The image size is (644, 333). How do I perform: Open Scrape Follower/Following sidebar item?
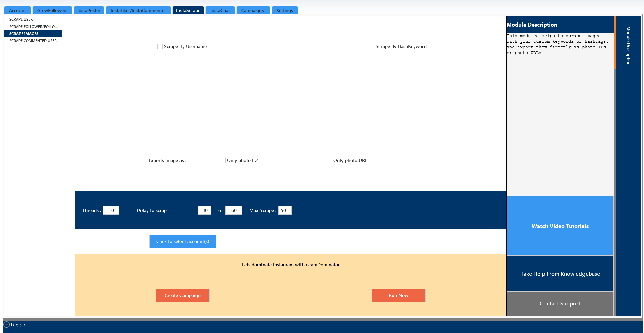33,27
